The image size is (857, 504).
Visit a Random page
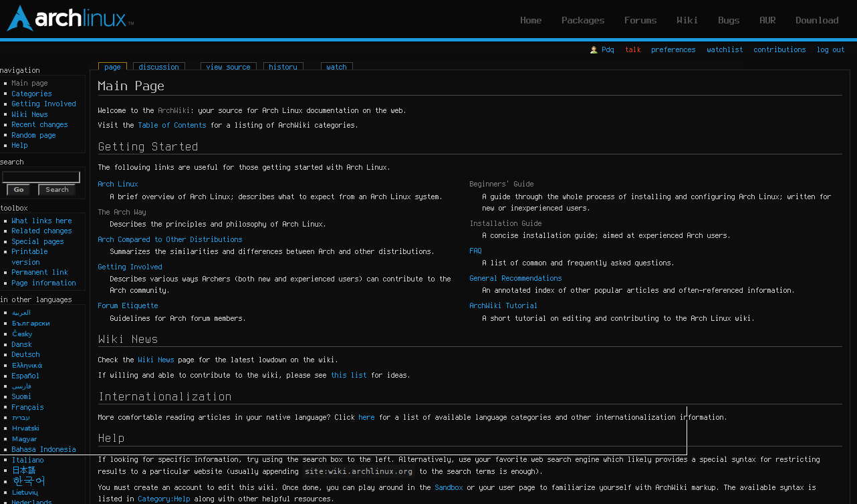click(33, 134)
